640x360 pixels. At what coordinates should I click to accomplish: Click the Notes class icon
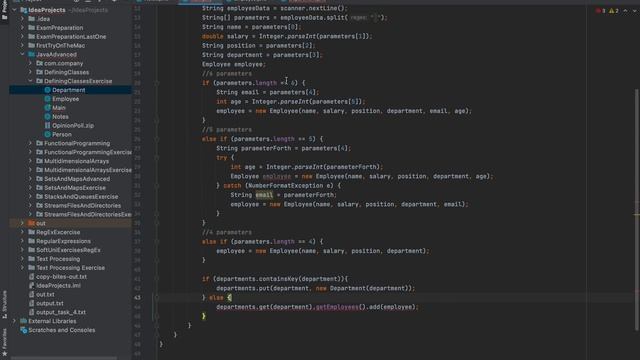(47, 117)
